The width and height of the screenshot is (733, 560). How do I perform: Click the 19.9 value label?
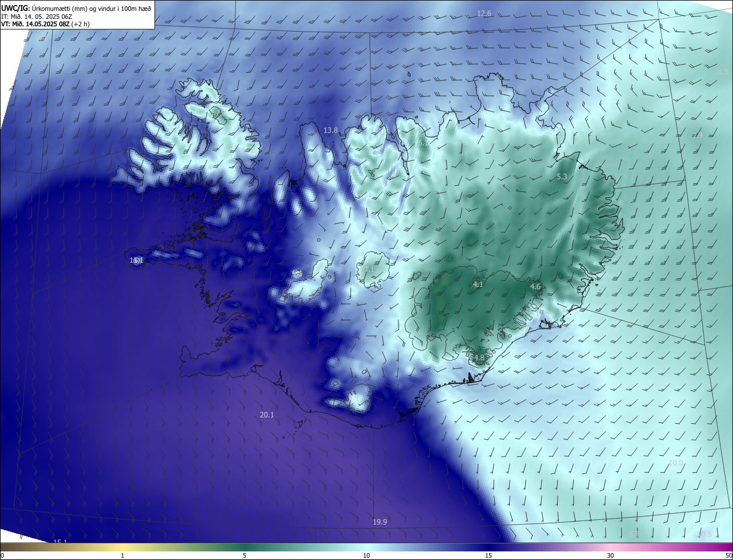point(380,522)
